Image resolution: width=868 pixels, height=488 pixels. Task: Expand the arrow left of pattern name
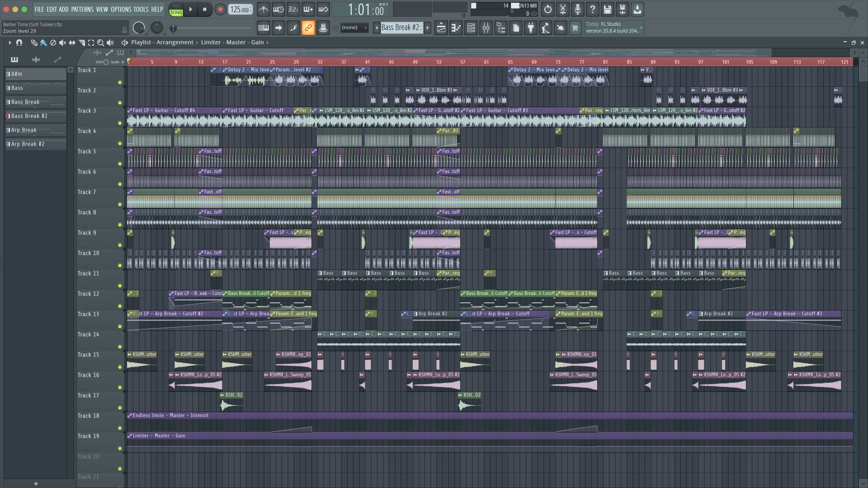coord(377,28)
